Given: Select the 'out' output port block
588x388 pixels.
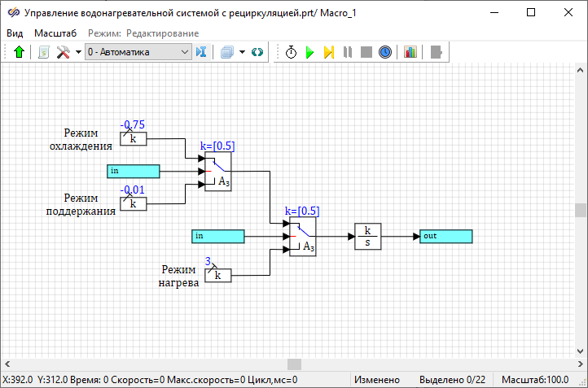Looking at the screenshot, I should pyautogui.click(x=445, y=237).
